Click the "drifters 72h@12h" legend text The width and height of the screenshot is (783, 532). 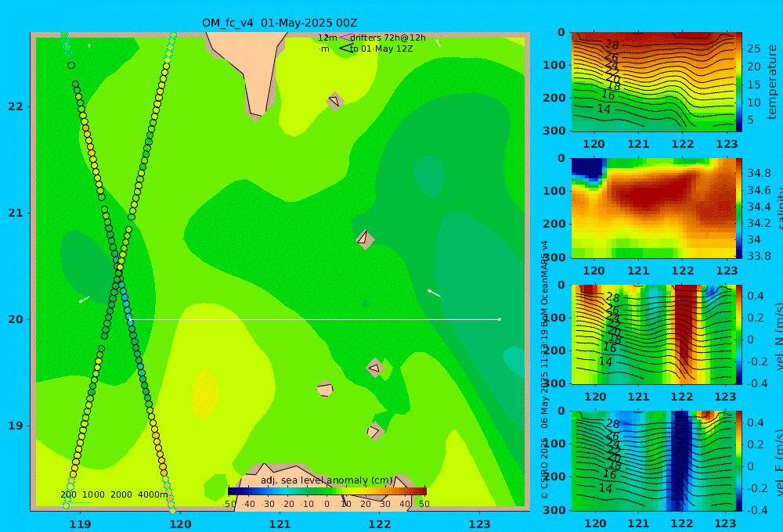click(x=388, y=38)
